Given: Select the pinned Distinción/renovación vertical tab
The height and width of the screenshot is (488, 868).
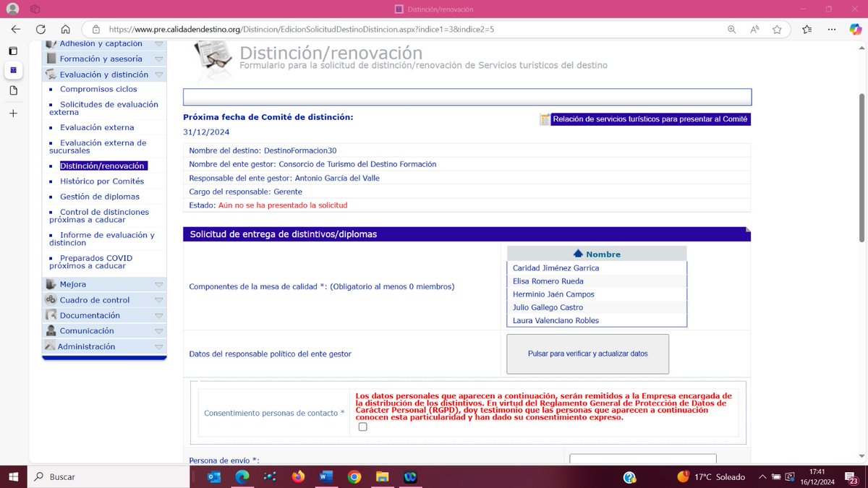Looking at the screenshot, I should pos(13,71).
